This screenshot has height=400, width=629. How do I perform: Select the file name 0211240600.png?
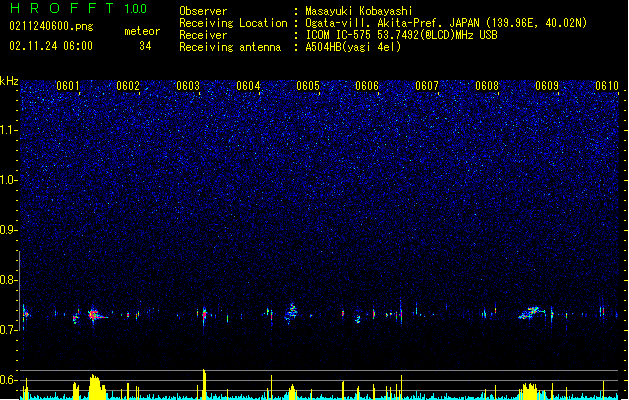coord(51,27)
